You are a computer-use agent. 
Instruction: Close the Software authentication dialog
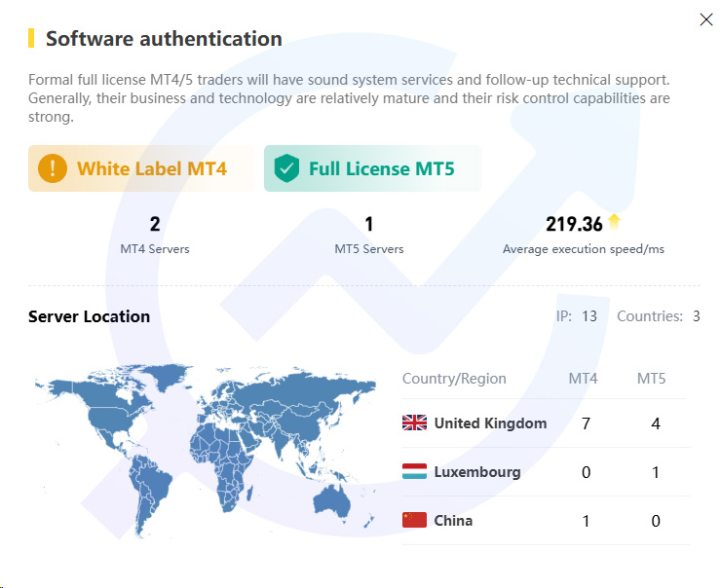pos(705,19)
